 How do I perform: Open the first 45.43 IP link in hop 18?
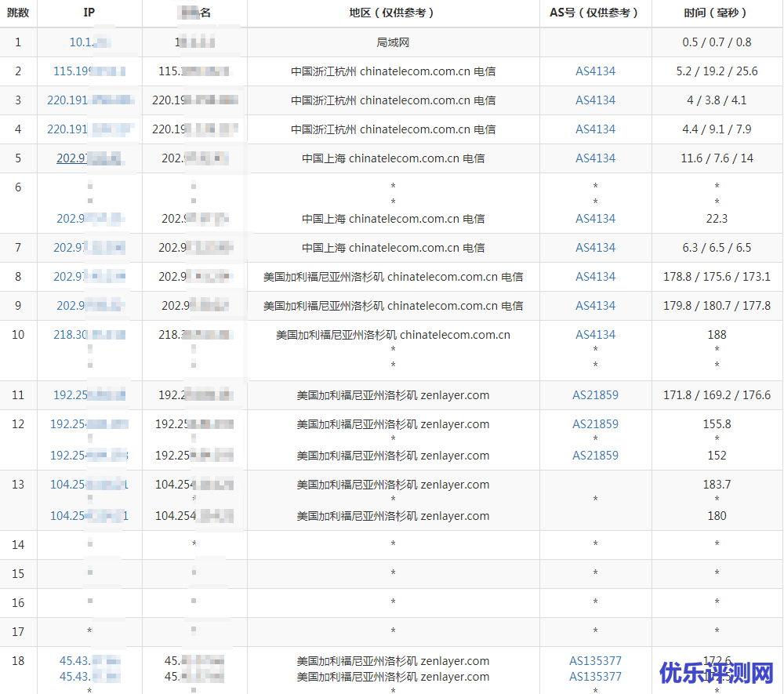click(89, 661)
